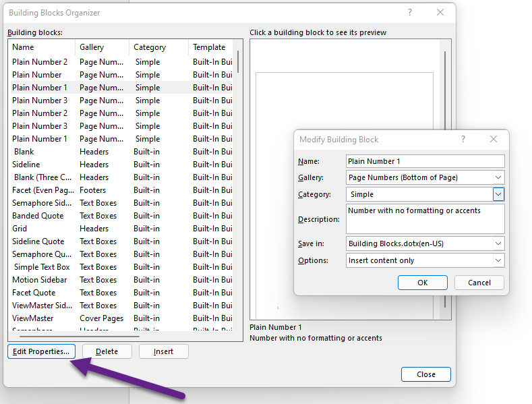Viewport: 532px width, 404px height.
Task: Click the help icon in Building Blocks Organizer
Action: coord(410,13)
